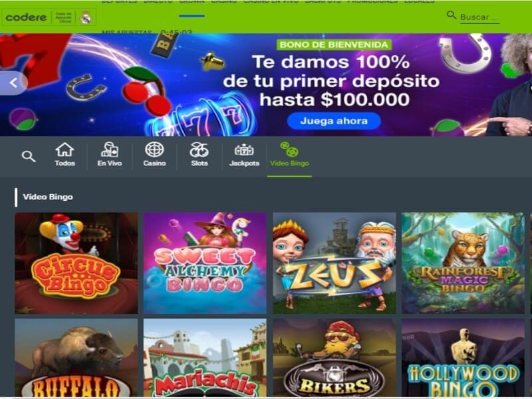
Task: Focus the Buscar search field
Action: pos(479,17)
